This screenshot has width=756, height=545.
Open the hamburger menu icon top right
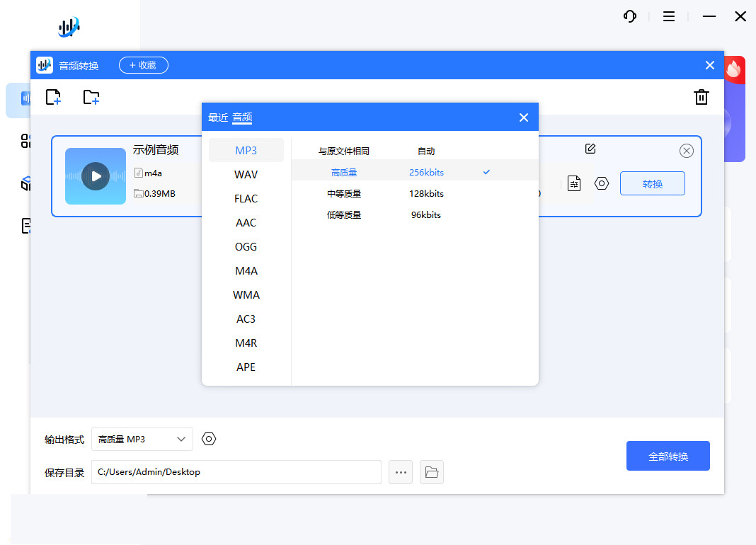[x=668, y=16]
